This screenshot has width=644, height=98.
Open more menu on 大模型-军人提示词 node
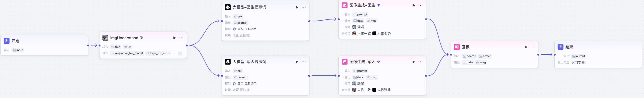304,62
